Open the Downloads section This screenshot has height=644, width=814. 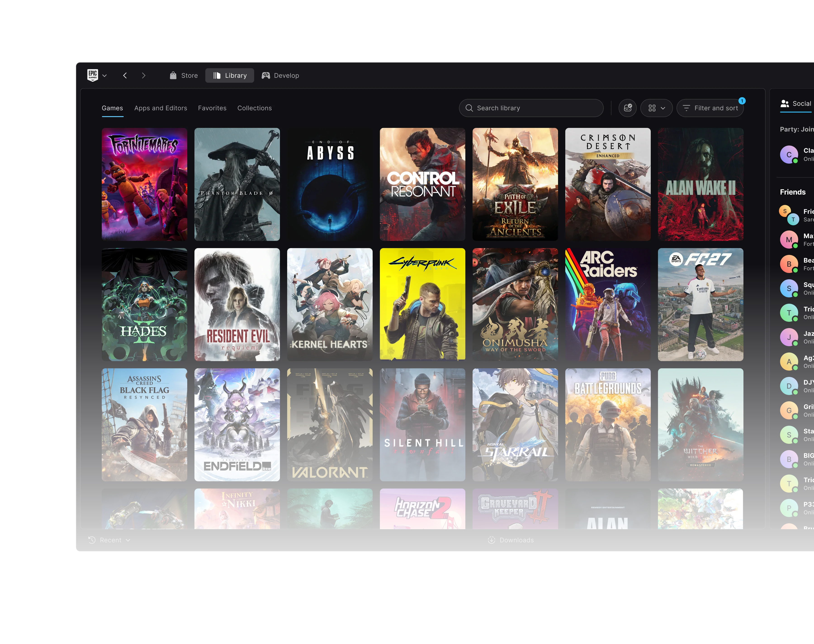coord(511,540)
